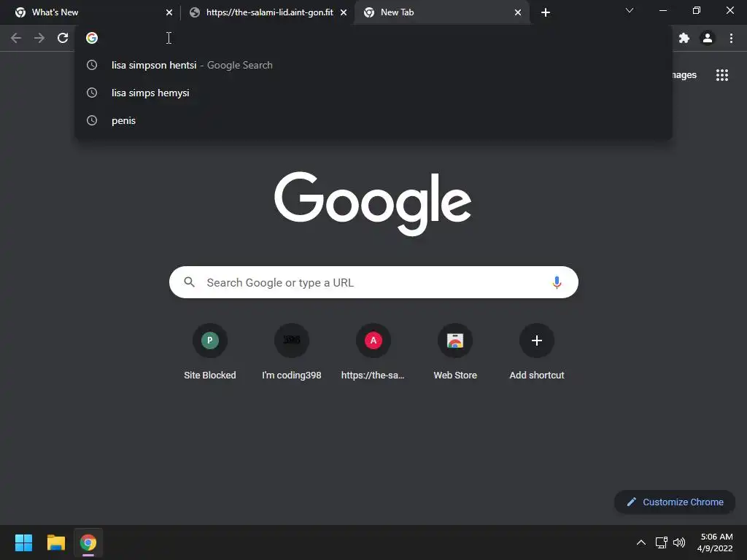The height and width of the screenshot is (560, 747).
Task: Open the Windows Start menu
Action: [23, 542]
